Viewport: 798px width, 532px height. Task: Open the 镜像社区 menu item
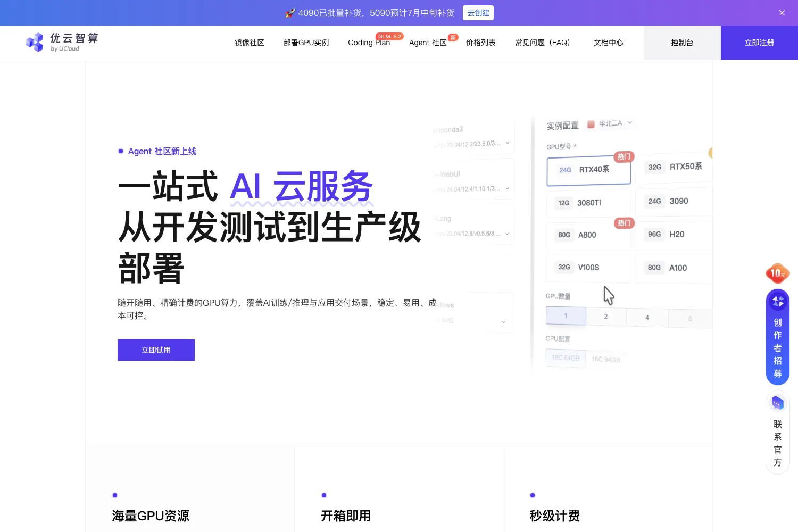pyautogui.click(x=250, y=43)
